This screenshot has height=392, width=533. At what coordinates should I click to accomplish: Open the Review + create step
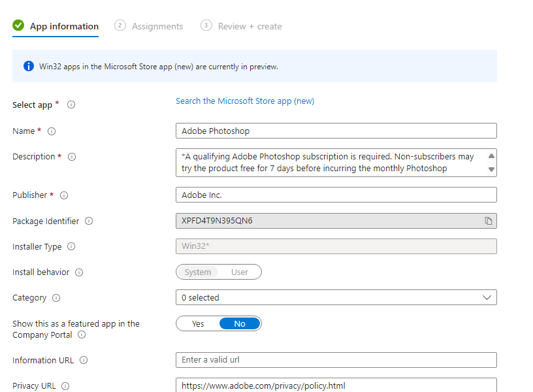click(x=250, y=26)
